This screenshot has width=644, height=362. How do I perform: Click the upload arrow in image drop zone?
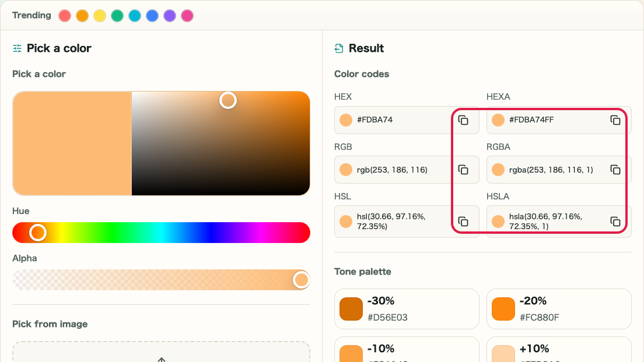coord(162,360)
